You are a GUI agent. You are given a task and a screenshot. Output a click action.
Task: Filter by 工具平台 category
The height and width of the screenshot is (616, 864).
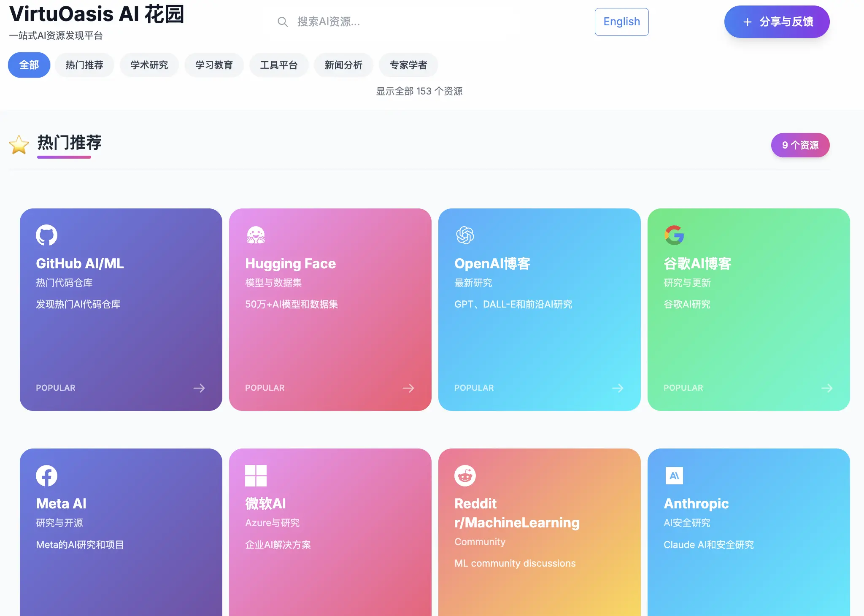(x=278, y=65)
